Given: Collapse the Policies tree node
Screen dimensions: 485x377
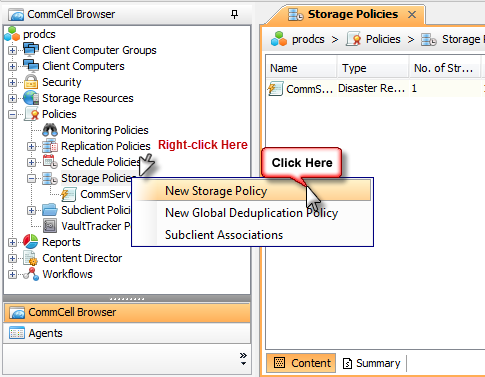Looking at the screenshot, I should click(x=12, y=114).
